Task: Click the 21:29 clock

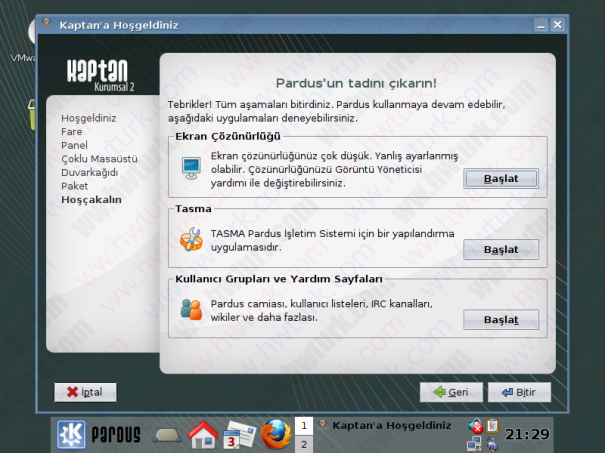Action: [x=527, y=435]
